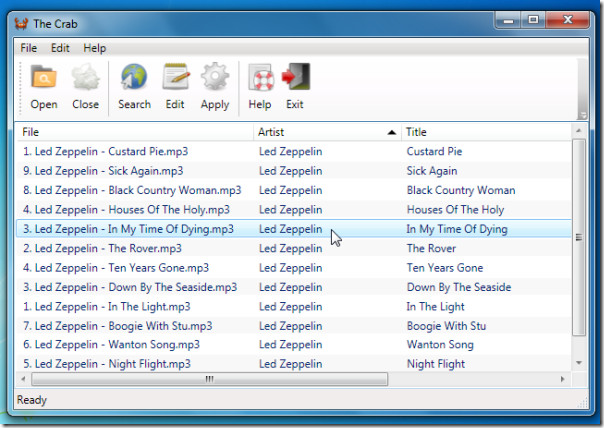
Task: Click Led Zeppelin artist cell in Night Flight row
Action: 290,364
